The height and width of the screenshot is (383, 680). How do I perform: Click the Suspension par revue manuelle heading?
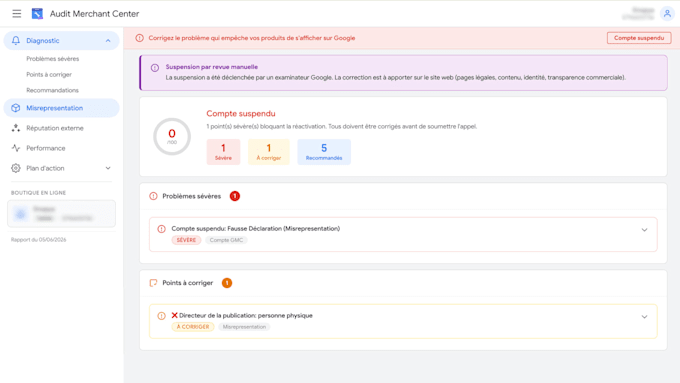[x=212, y=67]
